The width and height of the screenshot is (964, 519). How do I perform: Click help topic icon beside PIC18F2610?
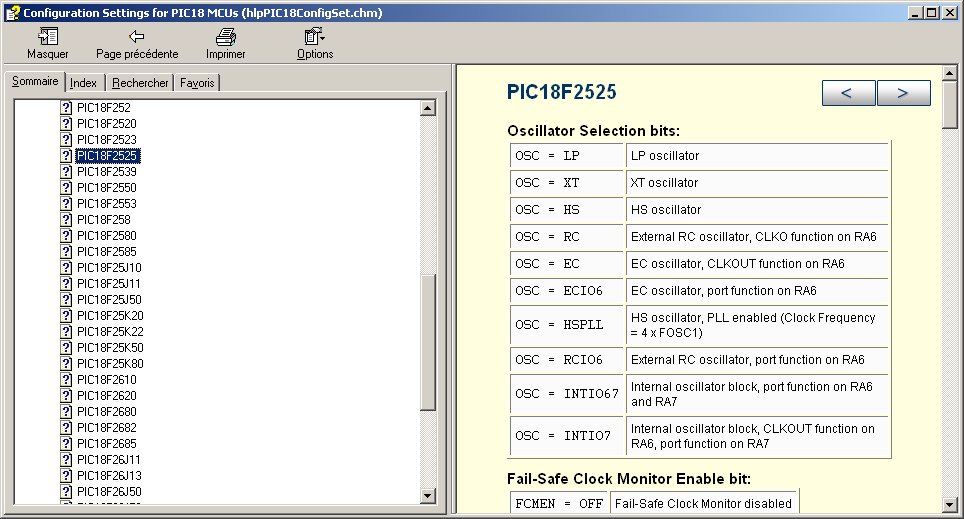click(x=66, y=379)
